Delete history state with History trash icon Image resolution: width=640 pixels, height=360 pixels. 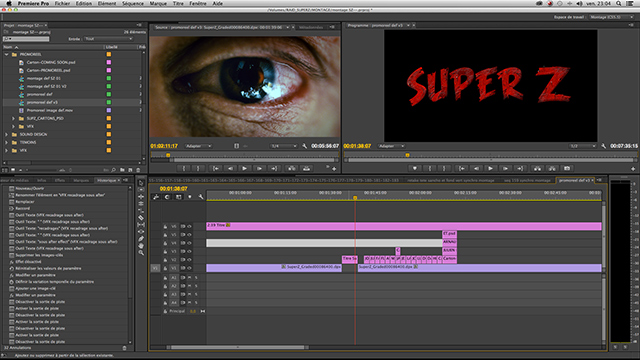pos(124,348)
